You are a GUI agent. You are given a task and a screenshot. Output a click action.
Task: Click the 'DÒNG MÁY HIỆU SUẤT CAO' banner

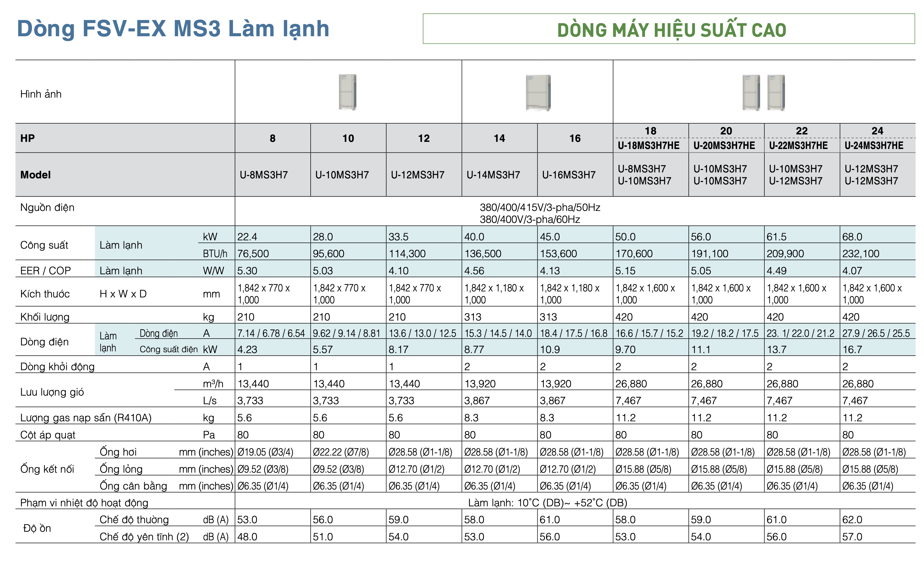click(669, 29)
